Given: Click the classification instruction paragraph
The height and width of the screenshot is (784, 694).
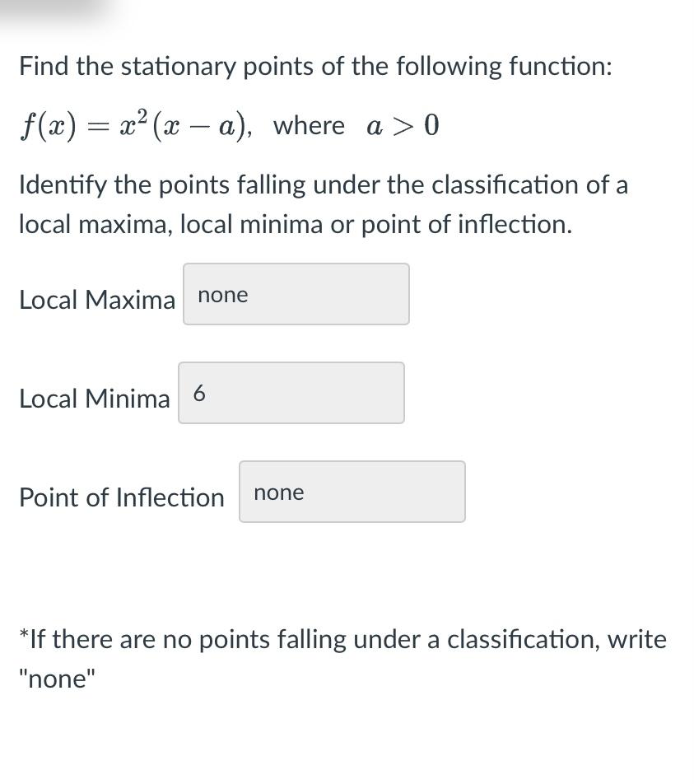Looking at the screenshot, I should (x=324, y=203).
